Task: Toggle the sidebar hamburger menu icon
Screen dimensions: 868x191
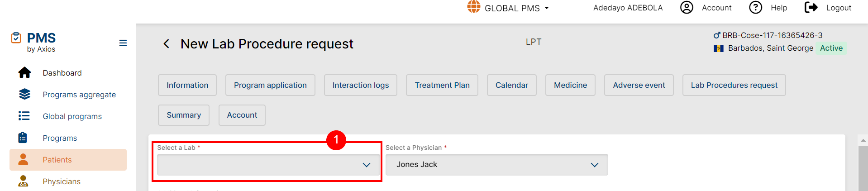Action: pyautogui.click(x=123, y=43)
